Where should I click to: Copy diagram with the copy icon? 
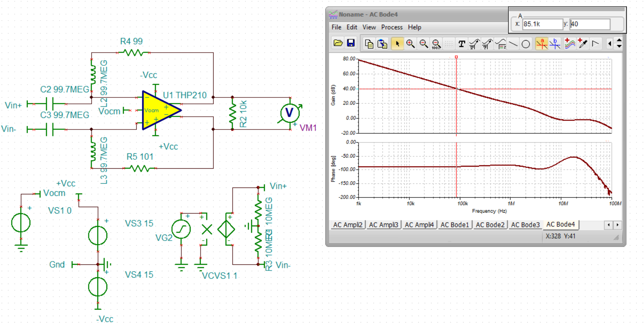(x=369, y=44)
